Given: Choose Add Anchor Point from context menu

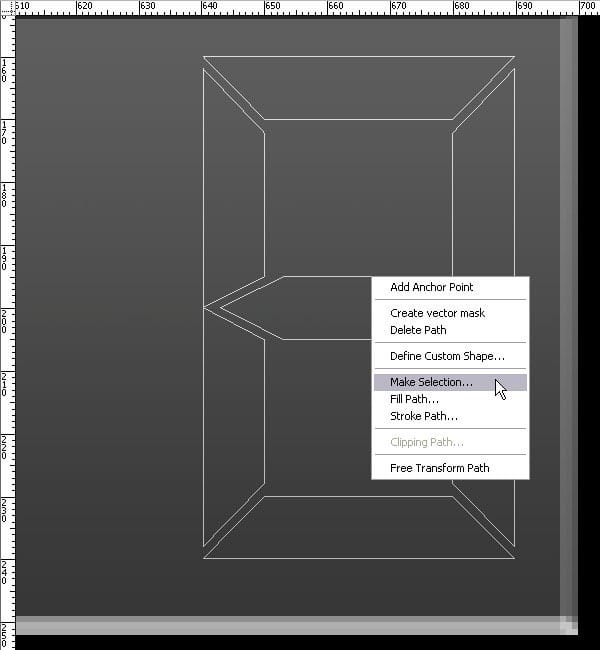Looking at the screenshot, I should coord(431,287).
